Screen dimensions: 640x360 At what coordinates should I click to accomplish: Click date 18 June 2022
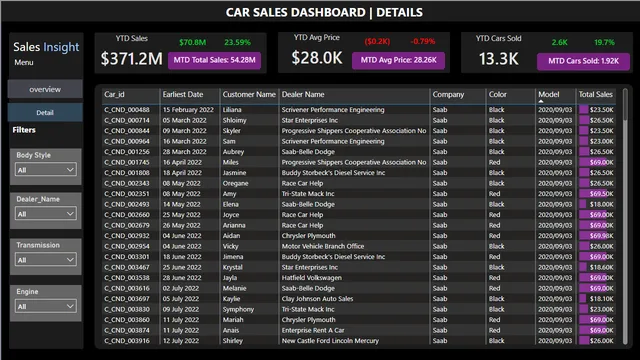pos(182,257)
